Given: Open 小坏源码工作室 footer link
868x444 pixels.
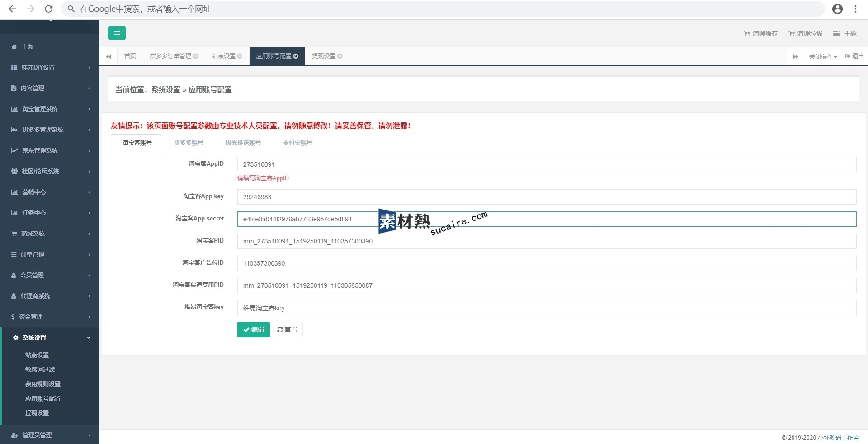Looking at the screenshot, I should [x=838, y=438].
